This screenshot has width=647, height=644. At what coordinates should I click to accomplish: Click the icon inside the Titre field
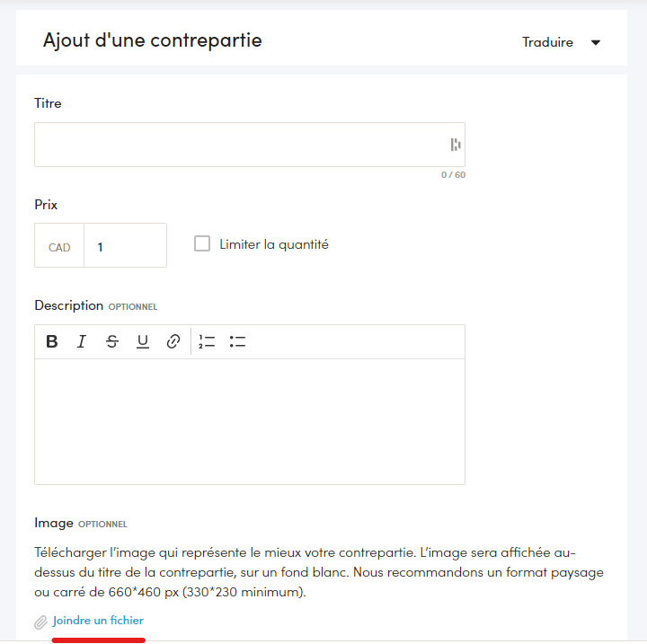[456, 145]
